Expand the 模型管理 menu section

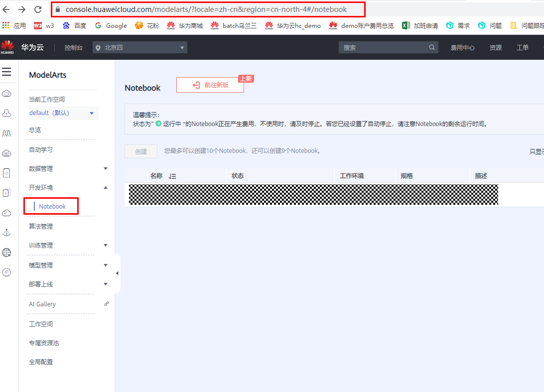(x=106, y=265)
